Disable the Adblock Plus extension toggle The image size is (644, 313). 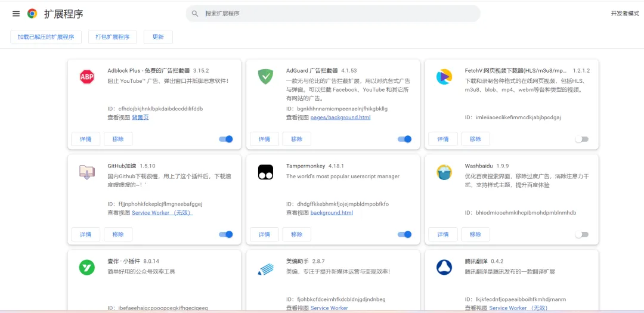(226, 139)
